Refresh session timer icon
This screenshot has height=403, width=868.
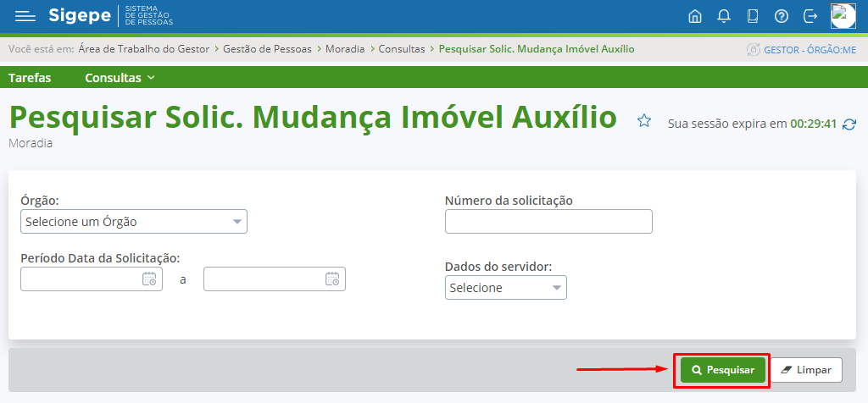[x=849, y=124]
